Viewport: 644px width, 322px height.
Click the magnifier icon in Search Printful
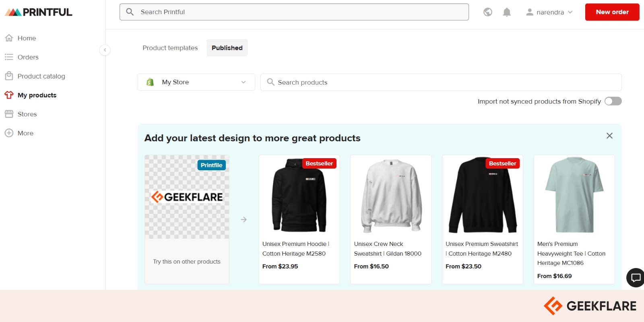tap(130, 12)
